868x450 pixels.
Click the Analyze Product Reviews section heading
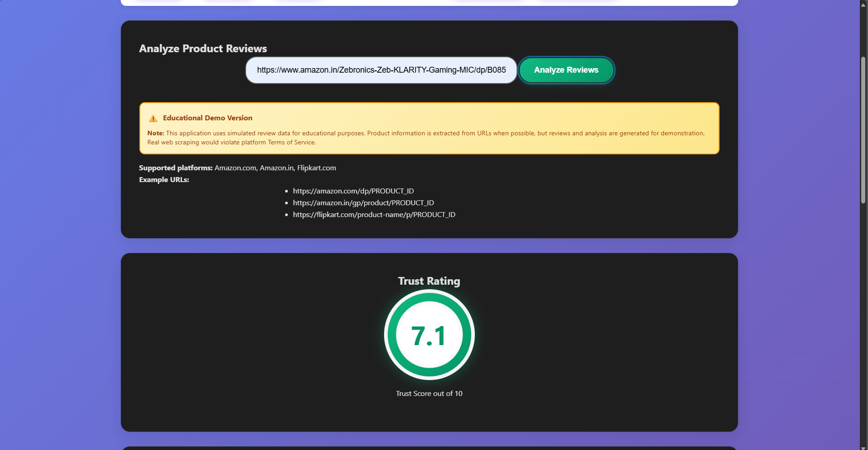coord(202,49)
